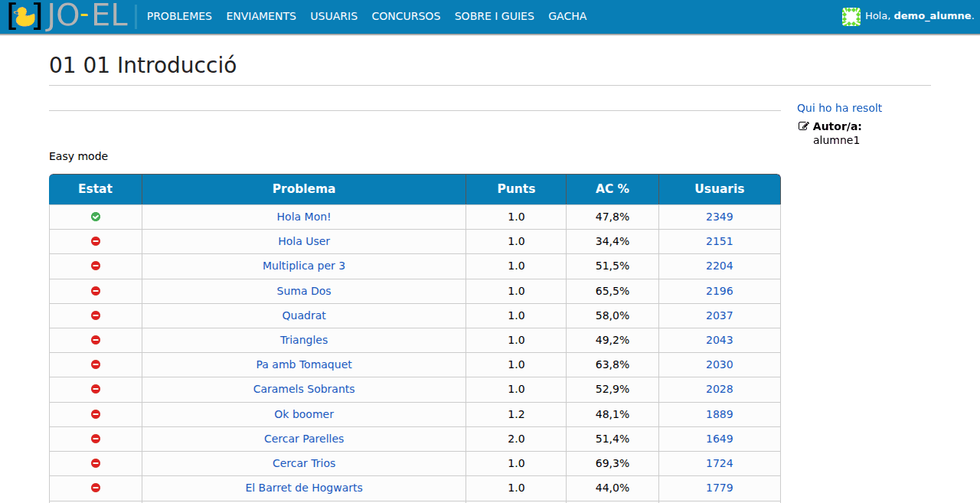Viewport: 980px width, 503px height.
Task: Open the Multiplica per 3 problem
Action: (x=304, y=266)
